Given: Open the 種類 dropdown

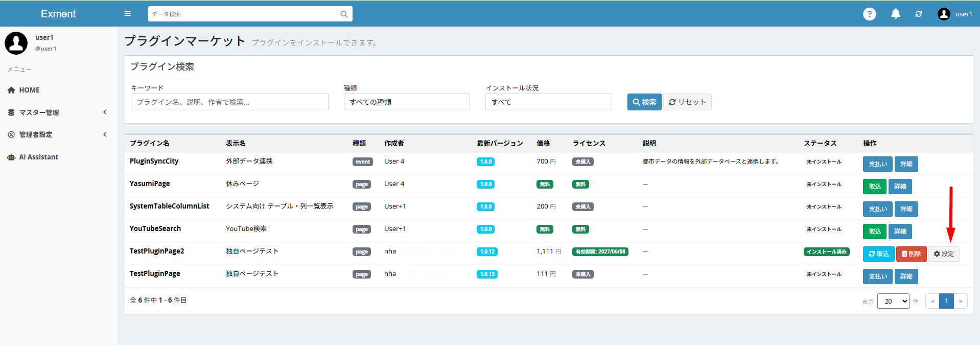Looking at the screenshot, I should (x=407, y=102).
